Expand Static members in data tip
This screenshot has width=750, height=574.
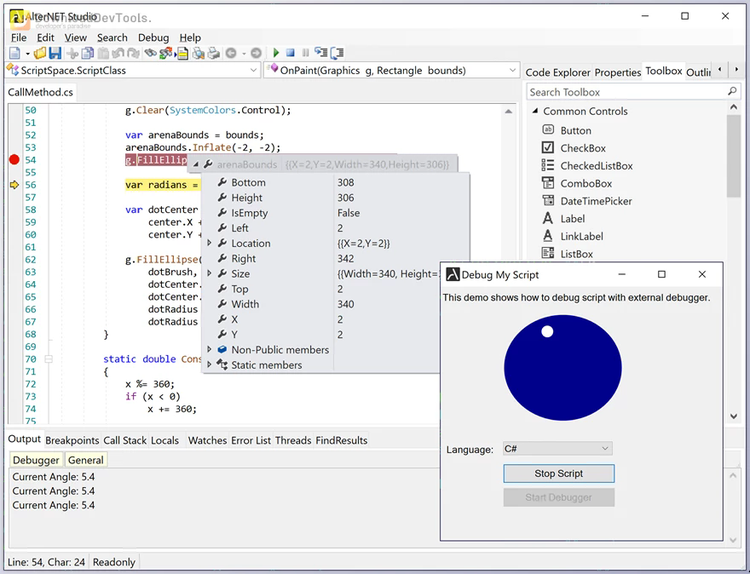pos(209,365)
